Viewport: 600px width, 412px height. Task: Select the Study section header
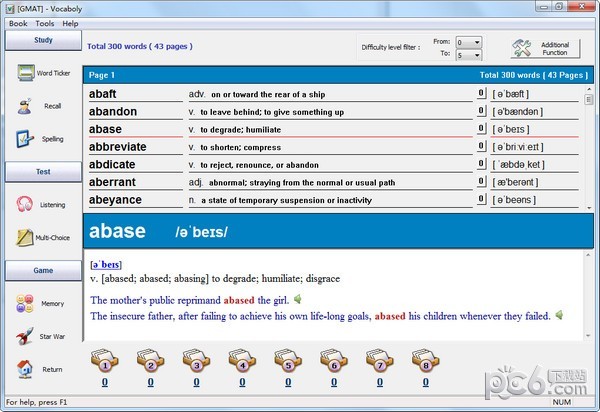click(x=43, y=40)
